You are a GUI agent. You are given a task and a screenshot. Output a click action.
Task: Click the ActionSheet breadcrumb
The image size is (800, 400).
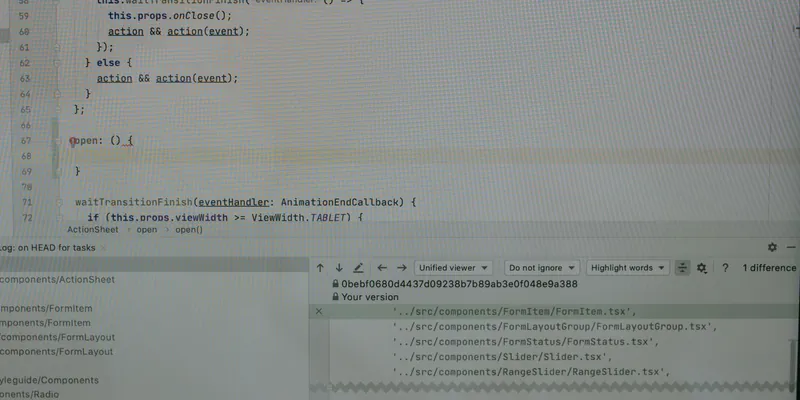click(93, 230)
